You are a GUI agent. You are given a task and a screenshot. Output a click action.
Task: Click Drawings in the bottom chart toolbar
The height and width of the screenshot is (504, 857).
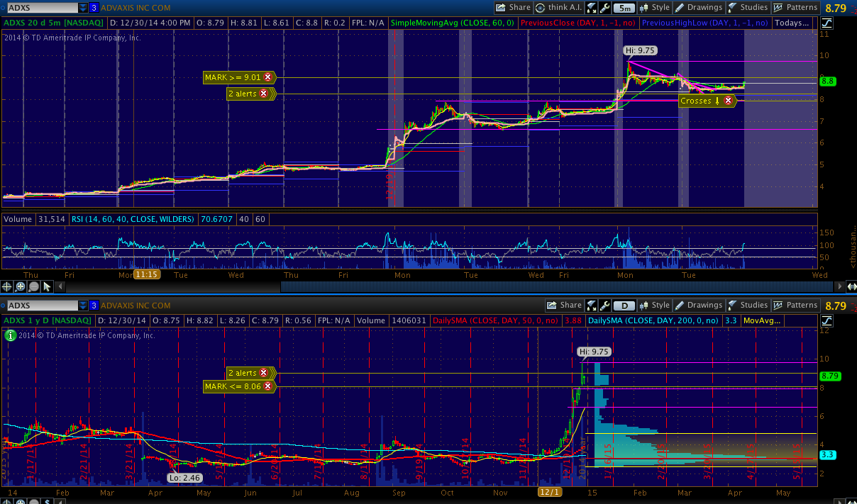pyautogui.click(x=698, y=306)
